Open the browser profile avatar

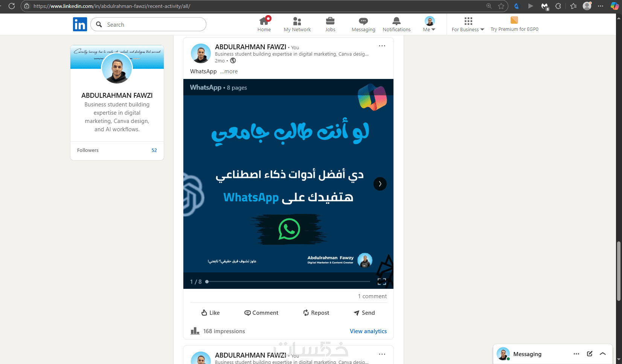coord(587,6)
